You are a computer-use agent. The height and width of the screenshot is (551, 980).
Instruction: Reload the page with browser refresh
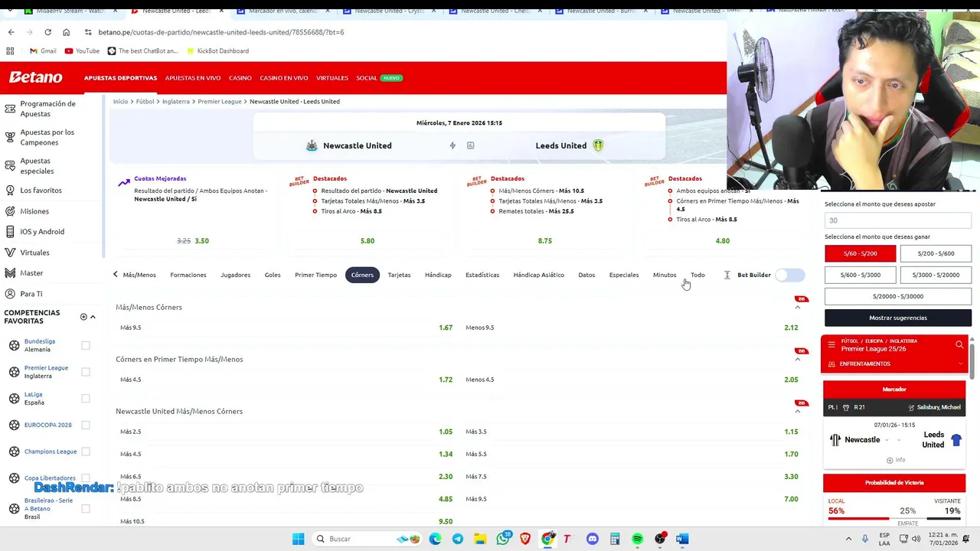pos(47,32)
